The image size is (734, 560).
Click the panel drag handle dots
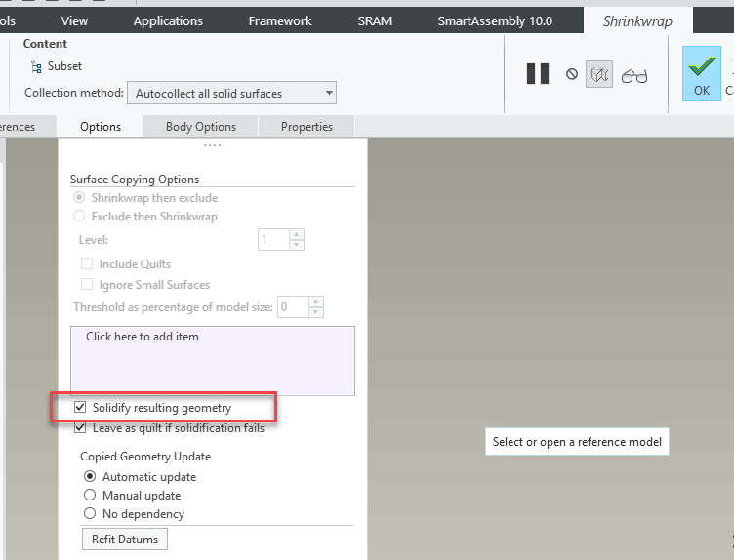click(x=212, y=145)
